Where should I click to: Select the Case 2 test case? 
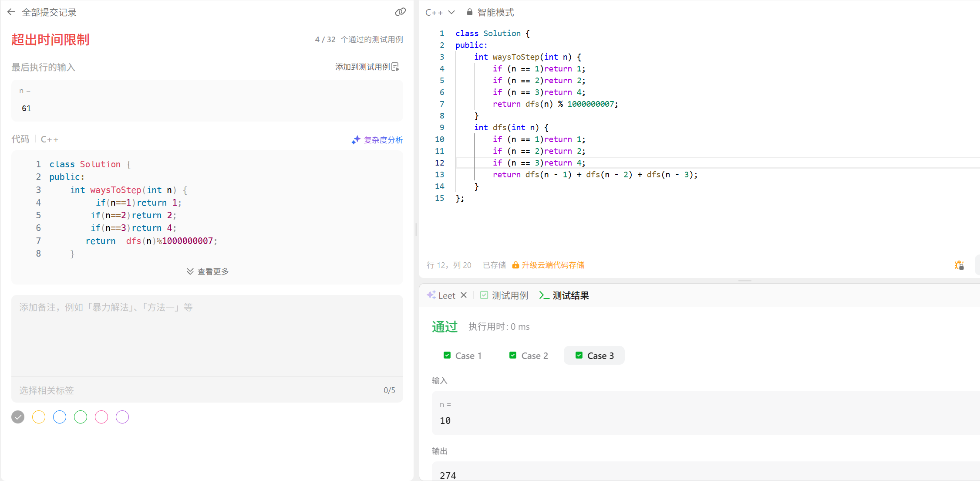(x=529, y=356)
